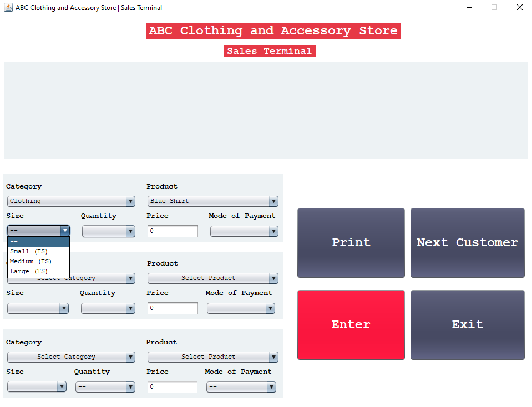Click the Java app icon in title bar
This screenshot has height=407, width=532.
click(x=8, y=7)
